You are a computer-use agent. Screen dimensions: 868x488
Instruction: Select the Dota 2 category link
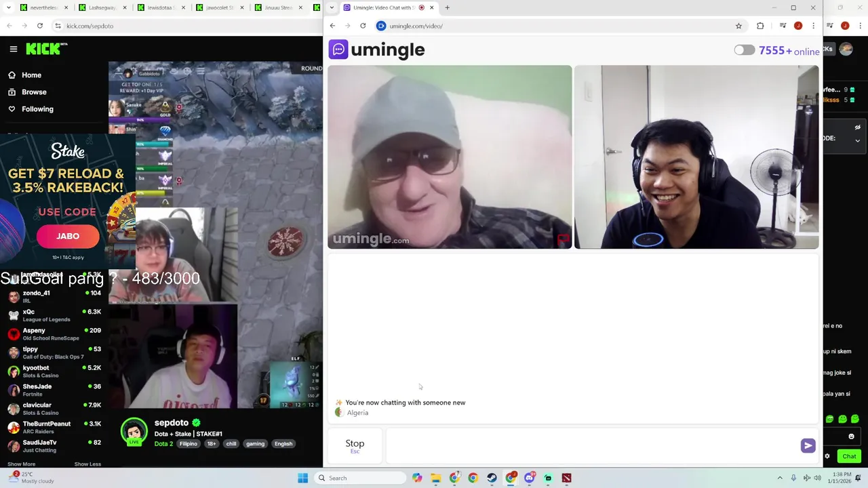(163, 444)
